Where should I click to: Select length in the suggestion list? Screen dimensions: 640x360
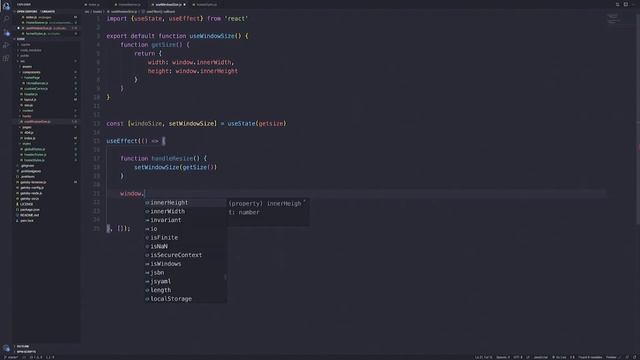click(x=185, y=290)
